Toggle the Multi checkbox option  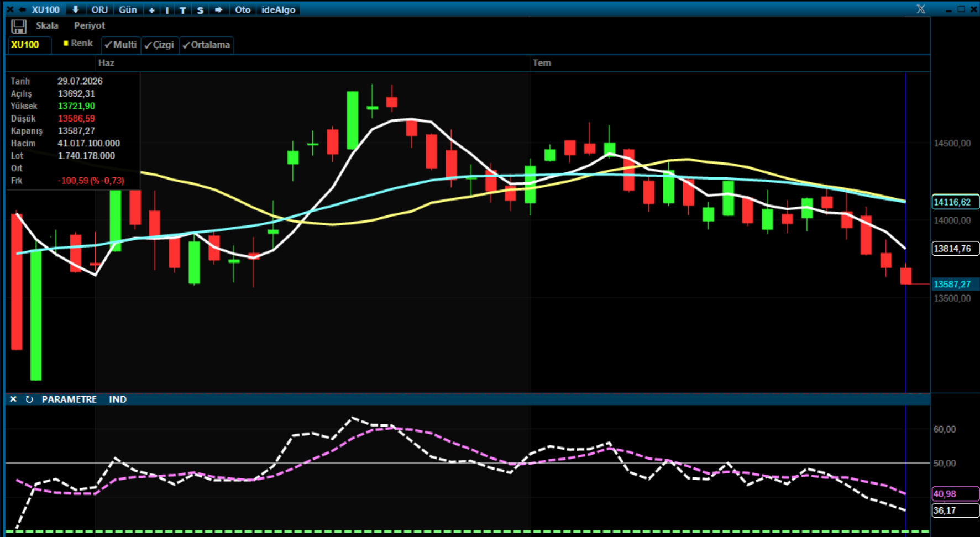click(x=120, y=45)
